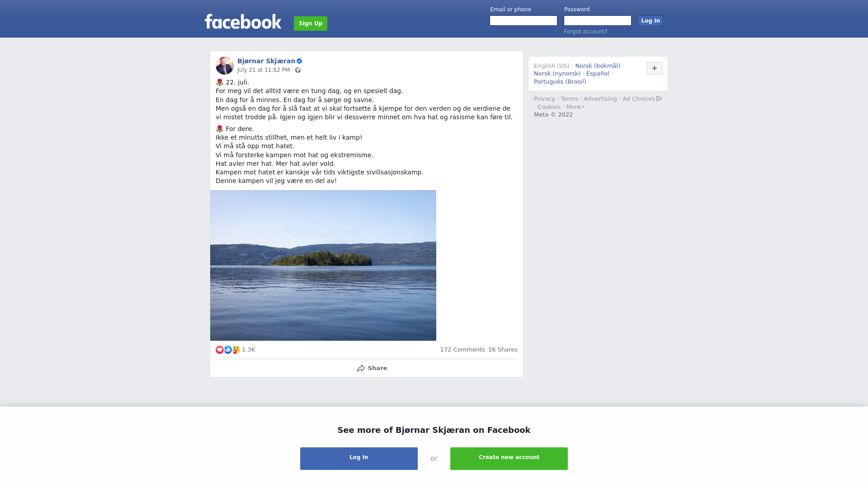Switch language to Norsk (bokmål)

pos(598,66)
